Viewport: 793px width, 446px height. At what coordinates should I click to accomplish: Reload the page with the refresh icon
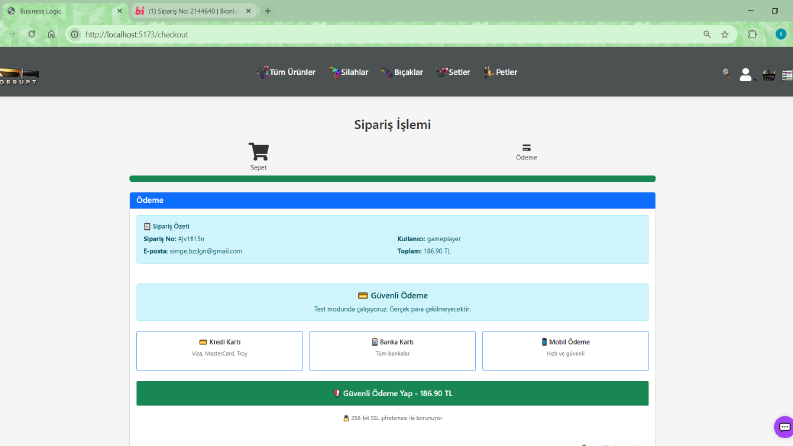32,34
